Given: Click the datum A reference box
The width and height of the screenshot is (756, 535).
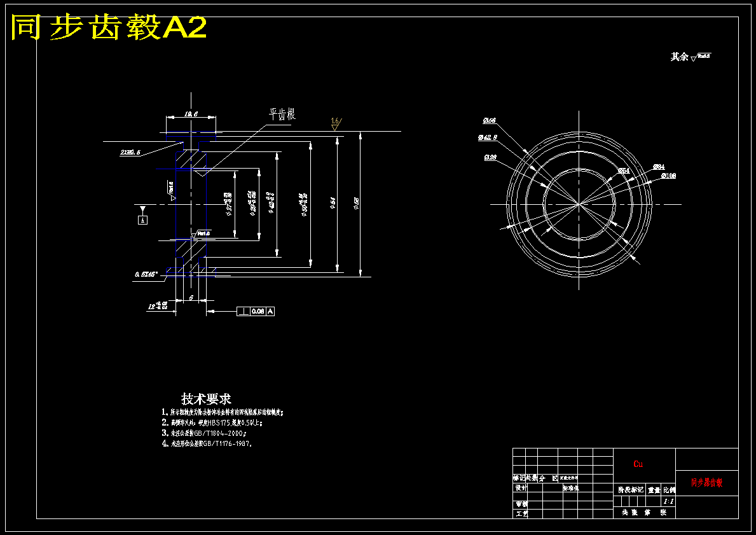Looking at the screenshot, I should click(142, 219).
